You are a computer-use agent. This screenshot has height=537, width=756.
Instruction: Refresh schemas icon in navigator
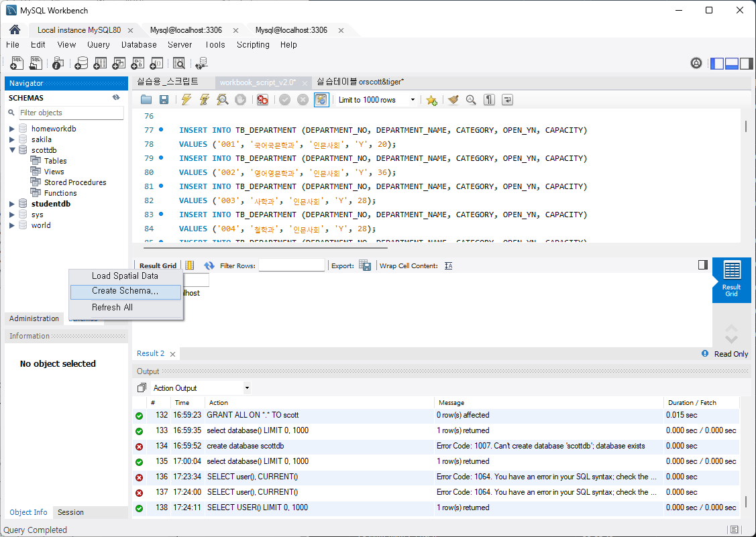pos(116,97)
